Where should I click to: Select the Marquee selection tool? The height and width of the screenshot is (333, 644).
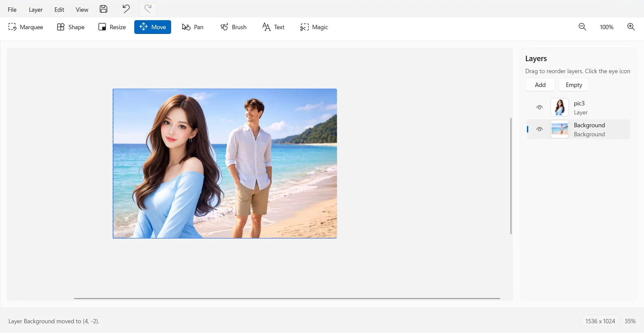pyautogui.click(x=26, y=27)
